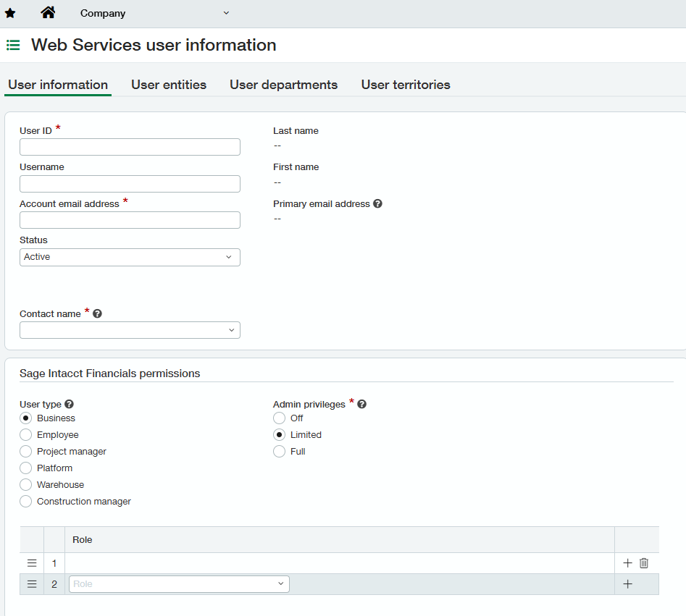Open the Role dropdown in row 2
The image size is (686, 616).
coord(178,584)
